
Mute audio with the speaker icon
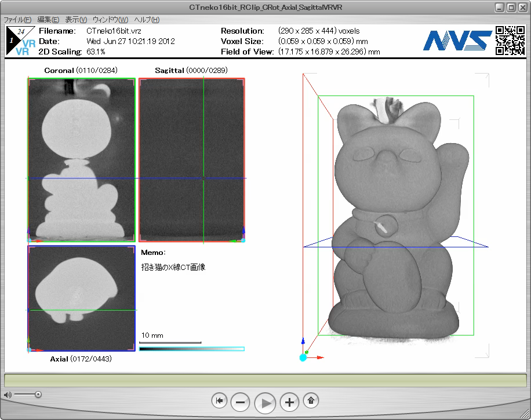(x=8, y=395)
